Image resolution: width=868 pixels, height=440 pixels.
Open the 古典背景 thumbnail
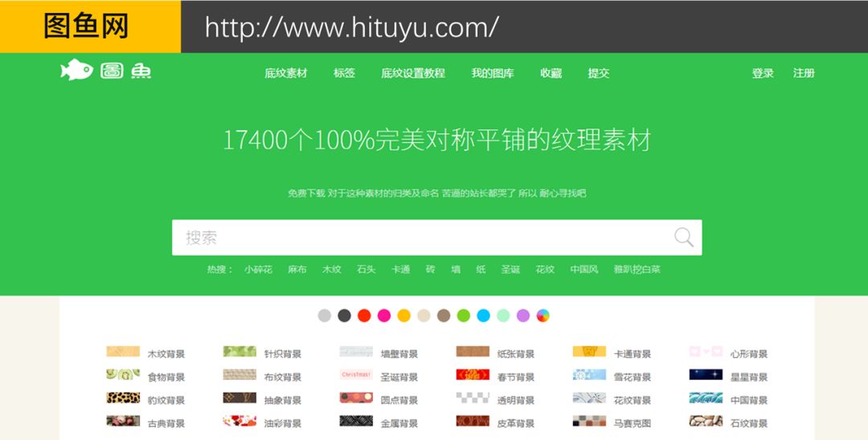(123, 422)
